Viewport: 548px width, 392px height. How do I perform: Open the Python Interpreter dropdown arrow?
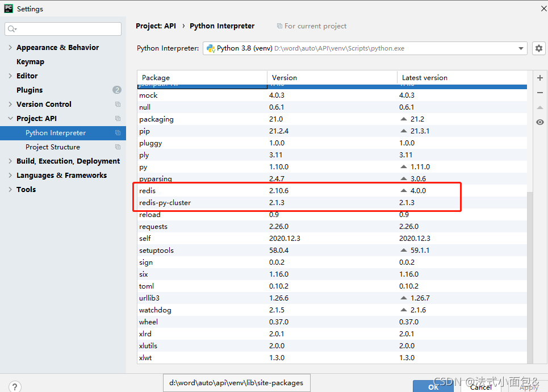(521, 48)
